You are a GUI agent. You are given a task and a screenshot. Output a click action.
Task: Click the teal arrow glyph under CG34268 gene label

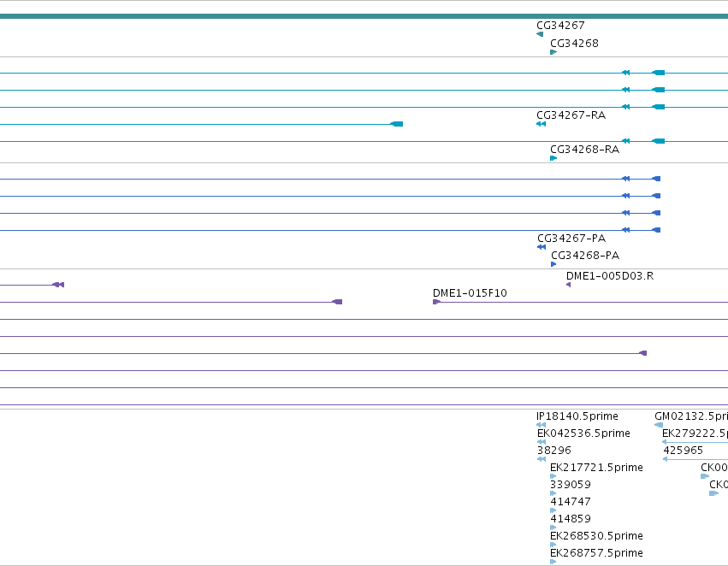click(x=553, y=52)
